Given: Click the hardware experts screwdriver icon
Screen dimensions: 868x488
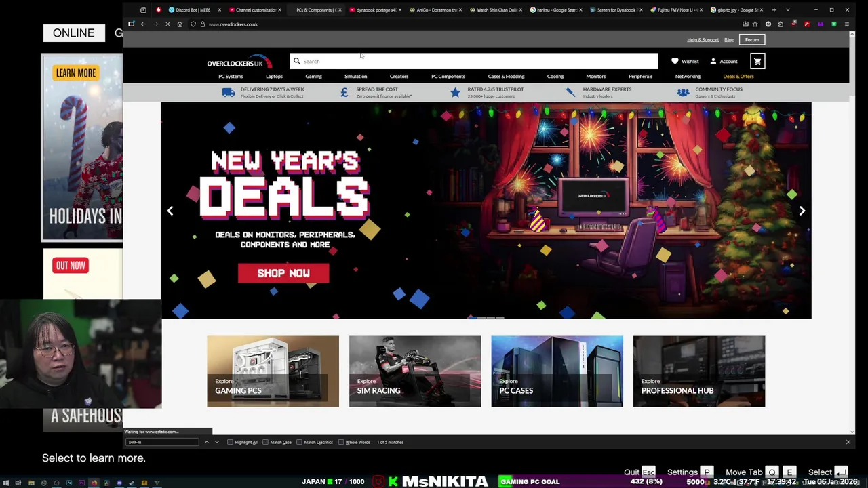Looking at the screenshot, I should pos(570,92).
